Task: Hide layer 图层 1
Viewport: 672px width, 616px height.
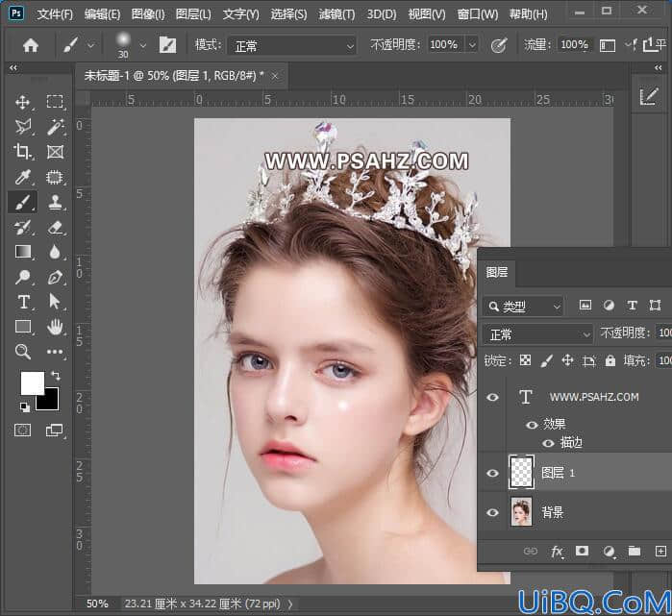Action: [x=493, y=473]
